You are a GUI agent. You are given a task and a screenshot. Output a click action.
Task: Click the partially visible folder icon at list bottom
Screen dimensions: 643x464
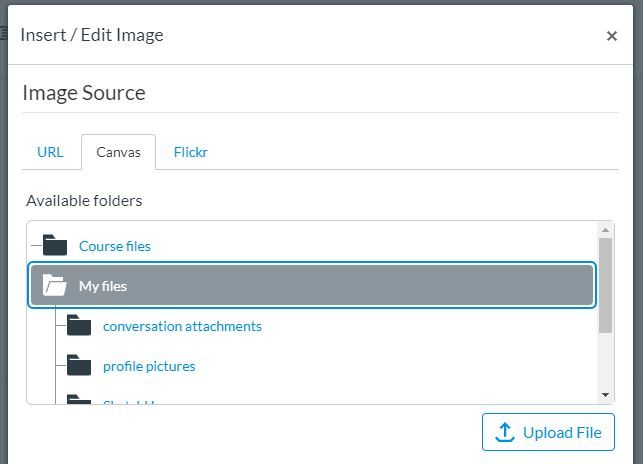pyautogui.click(x=79, y=399)
